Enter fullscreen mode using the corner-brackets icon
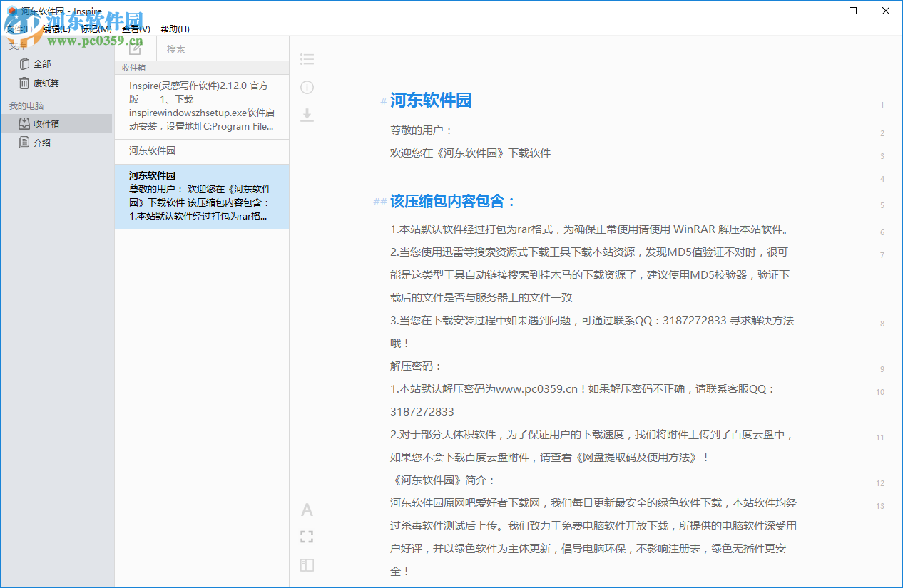The image size is (903, 588). pos(307,537)
